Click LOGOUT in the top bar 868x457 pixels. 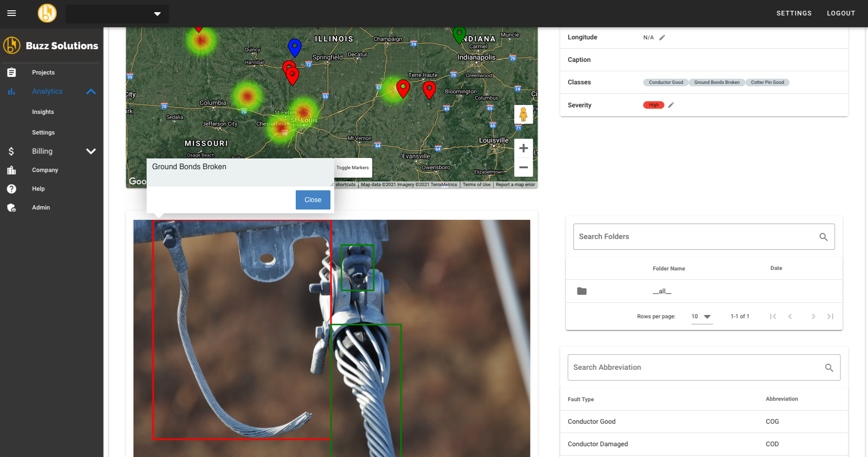pos(841,13)
